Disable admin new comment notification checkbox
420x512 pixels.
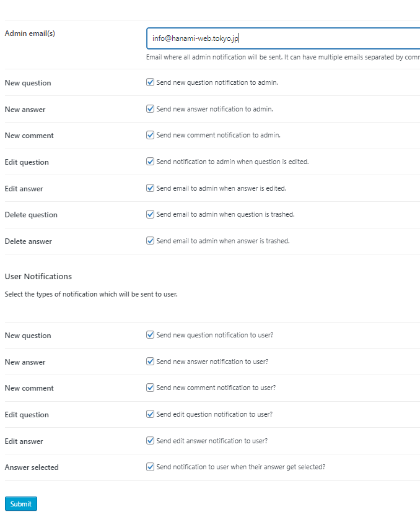[x=151, y=135]
